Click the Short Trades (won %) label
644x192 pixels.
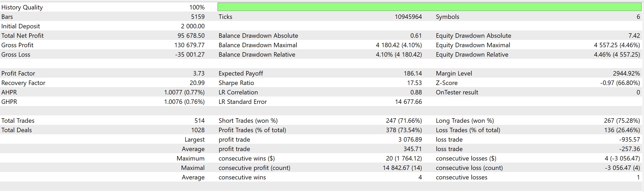tap(248, 121)
